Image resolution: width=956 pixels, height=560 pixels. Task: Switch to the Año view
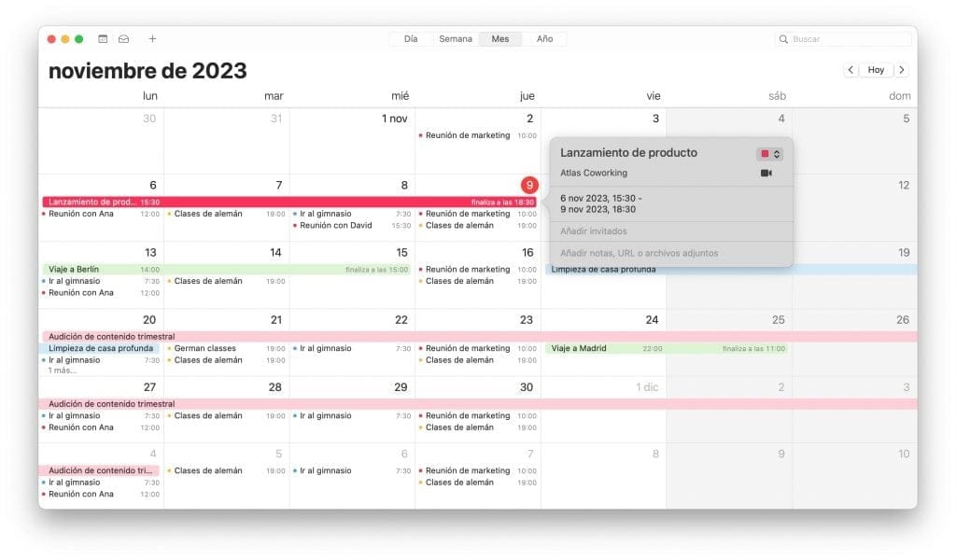[x=544, y=38]
